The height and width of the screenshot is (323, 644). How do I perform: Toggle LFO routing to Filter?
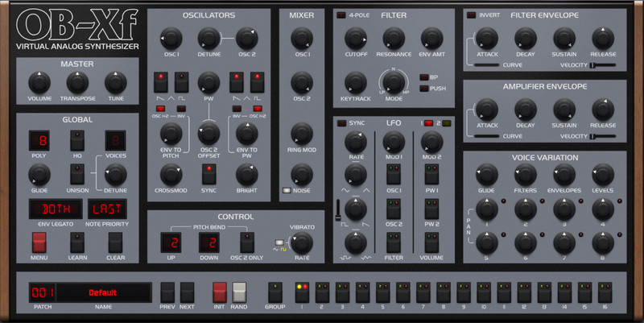click(394, 242)
